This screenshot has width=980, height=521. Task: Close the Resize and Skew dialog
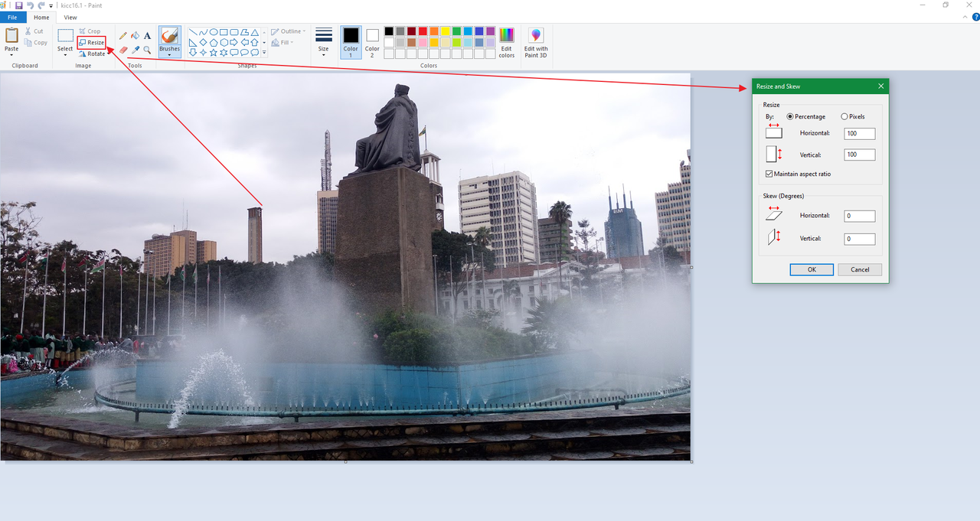pyautogui.click(x=880, y=86)
